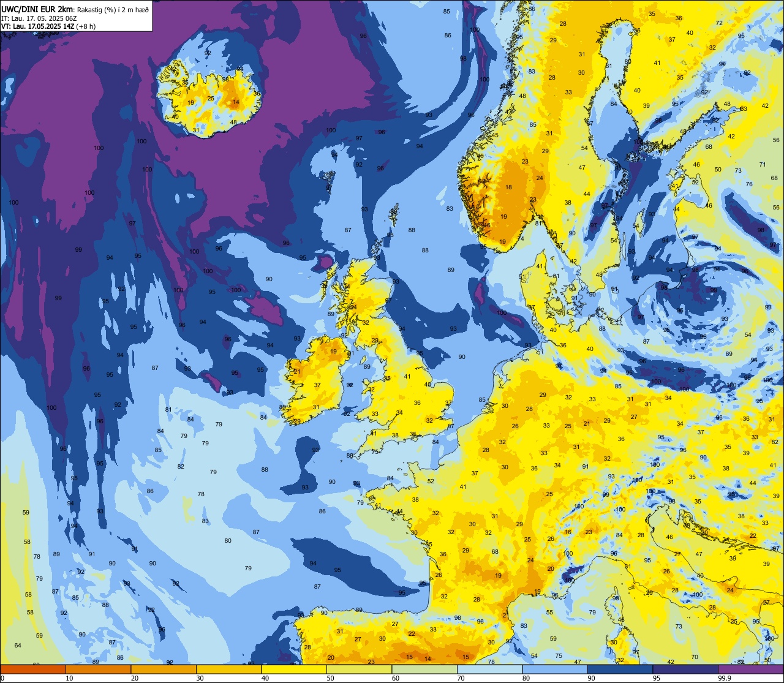
Task: Select the 90–95 dark blue legend swatch
Action: tap(620, 670)
